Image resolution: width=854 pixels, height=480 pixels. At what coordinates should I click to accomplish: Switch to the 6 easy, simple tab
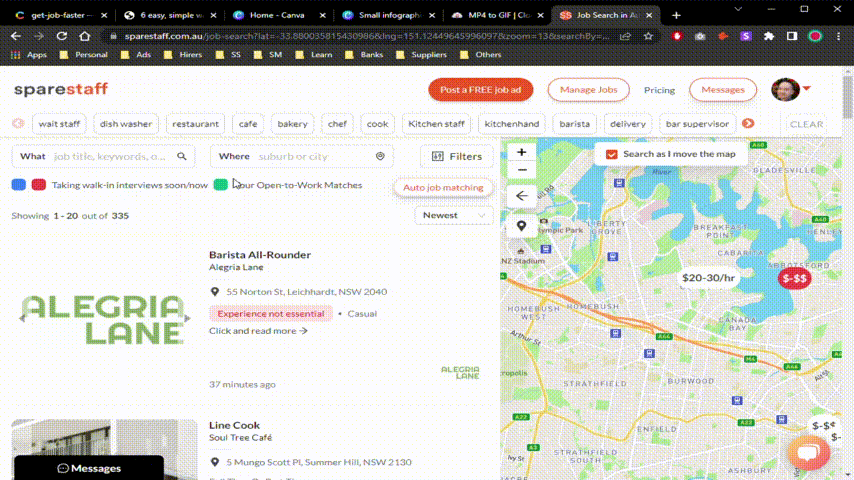[169, 15]
